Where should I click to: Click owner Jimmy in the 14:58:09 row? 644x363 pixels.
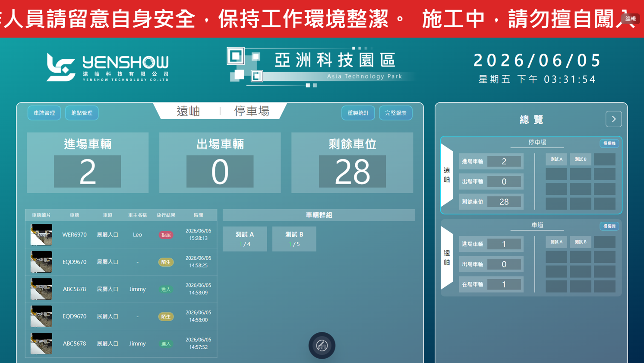[138, 289]
